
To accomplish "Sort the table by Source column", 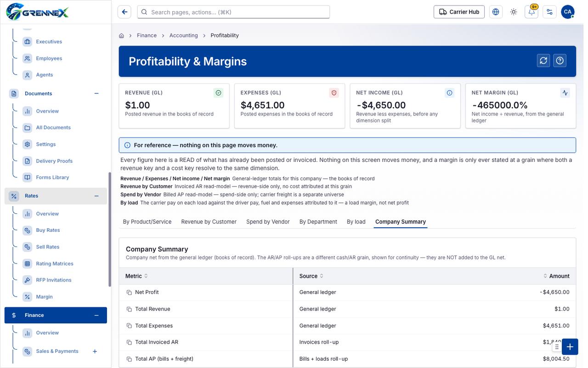I will click(x=311, y=276).
